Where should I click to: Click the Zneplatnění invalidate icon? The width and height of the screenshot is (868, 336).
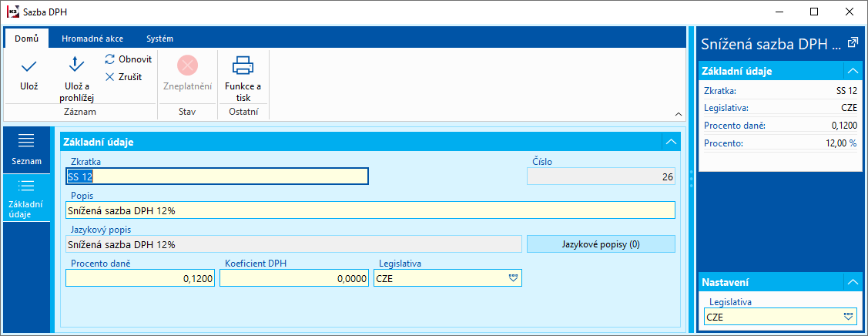pyautogui.click(x=187, y=66)
